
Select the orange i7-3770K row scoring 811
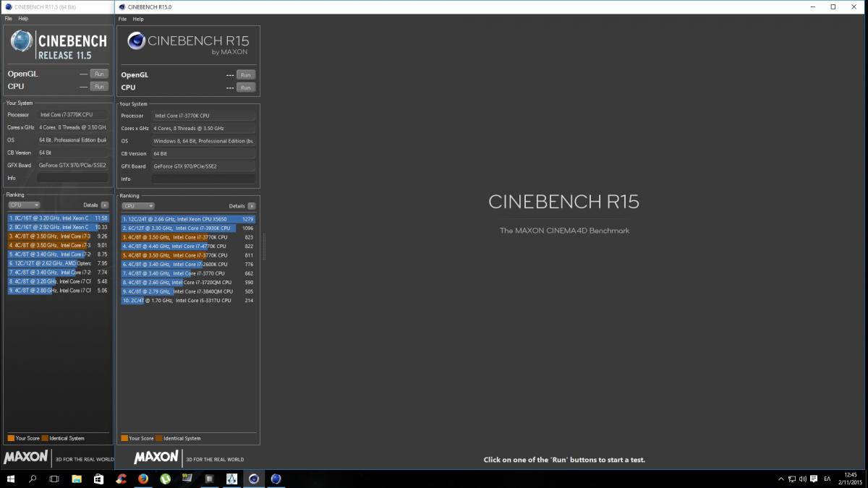click(x=188, y=255)
